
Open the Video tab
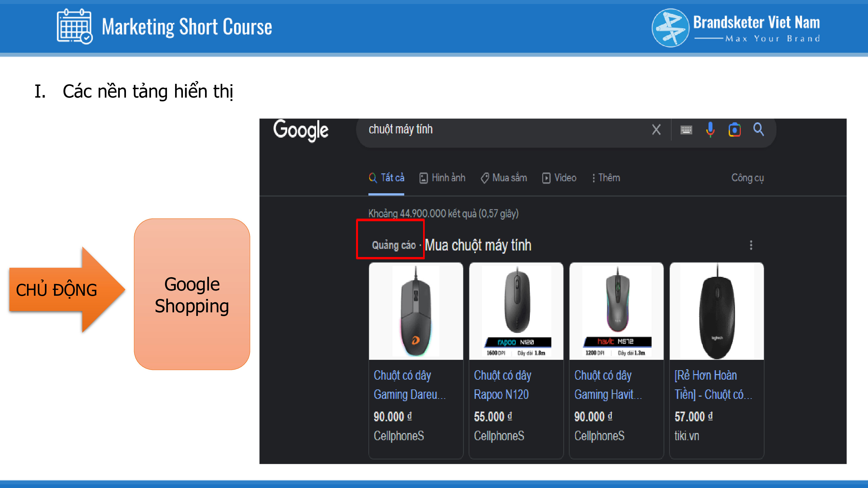(559, 178)
